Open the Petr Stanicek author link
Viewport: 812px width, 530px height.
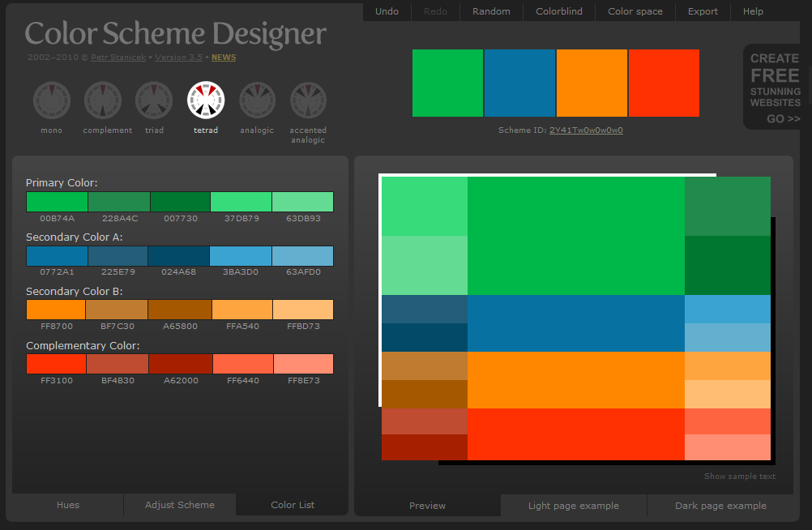click(118, 58)
